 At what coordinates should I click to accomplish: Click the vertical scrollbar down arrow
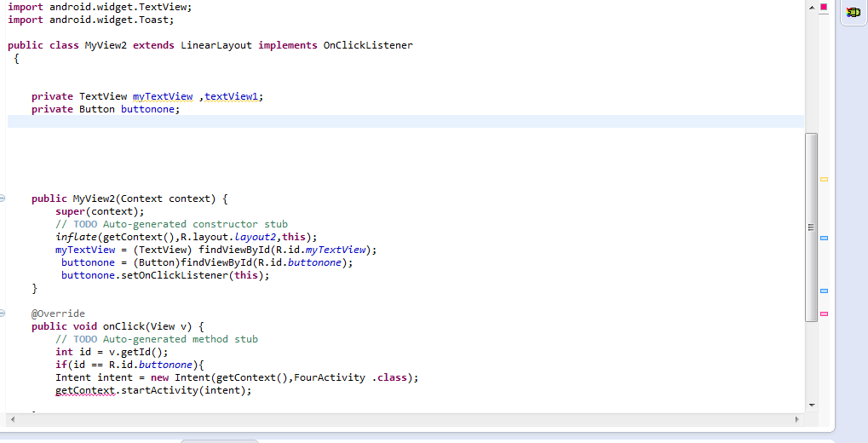click(812, 406)
